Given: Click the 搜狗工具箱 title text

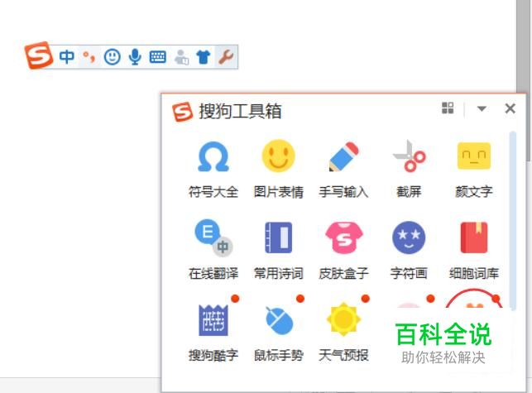Looking at the screenshot, I should [240, 112].
